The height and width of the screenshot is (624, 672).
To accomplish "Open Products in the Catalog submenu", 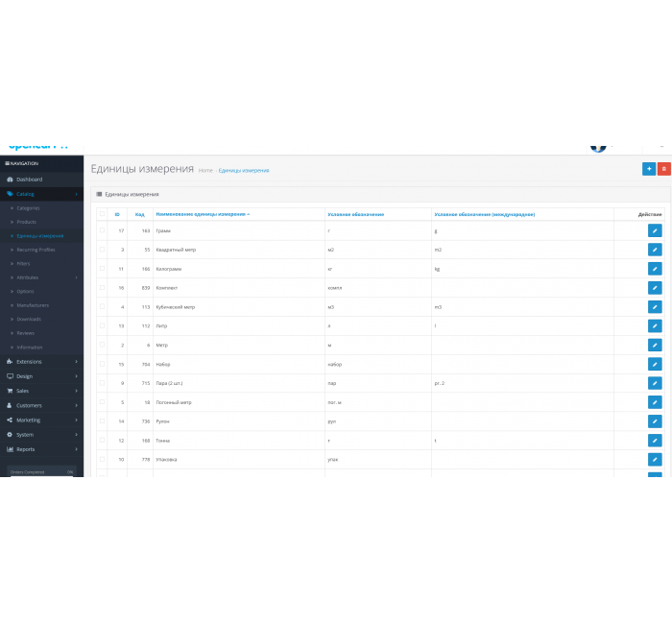I will coord(27,222).
